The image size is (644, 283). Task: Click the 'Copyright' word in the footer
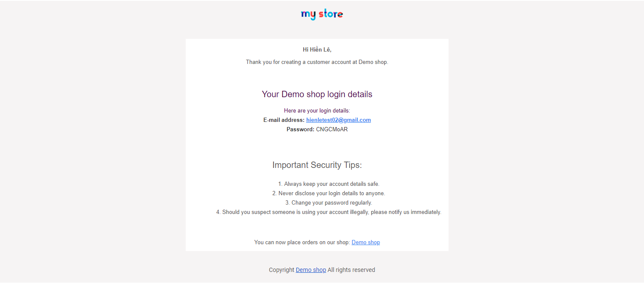[x=281, y=270]
